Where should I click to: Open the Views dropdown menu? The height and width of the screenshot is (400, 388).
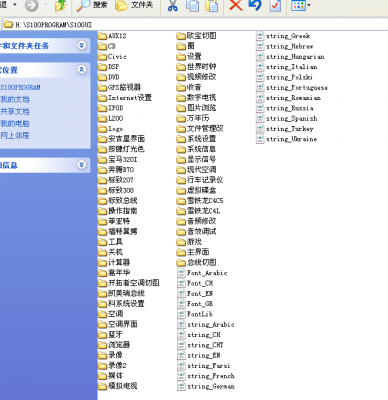pos(301,5)
